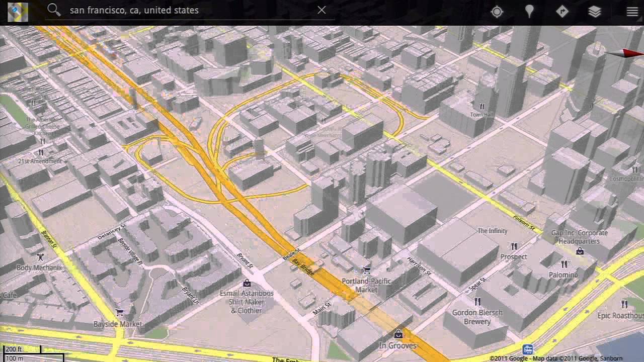The image size is (644, 362).
Task: Open Places with the pin icon
Action: [x=529, y=12]
